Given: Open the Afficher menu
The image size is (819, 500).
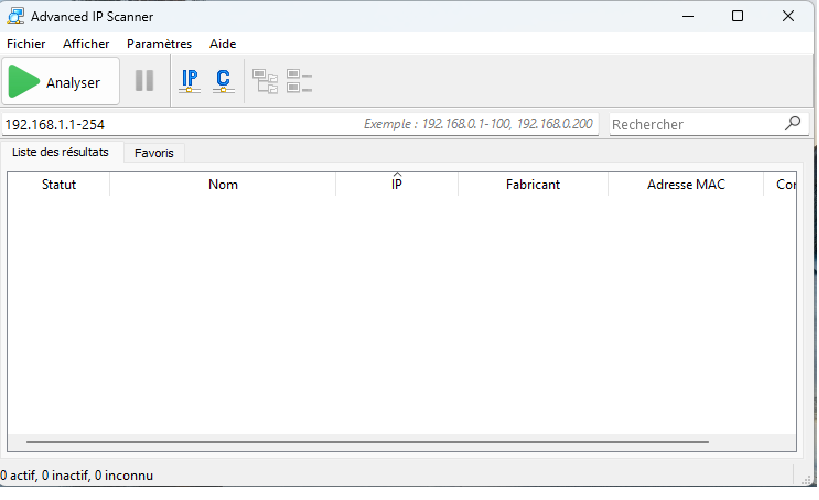Looking at the screenshot, I should 86,44.
